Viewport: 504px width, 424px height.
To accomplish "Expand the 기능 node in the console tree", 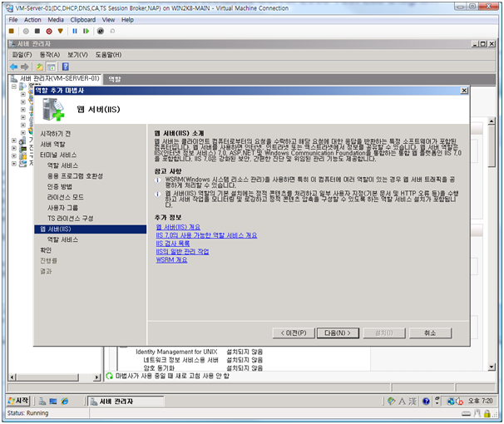I will point(14,141).
